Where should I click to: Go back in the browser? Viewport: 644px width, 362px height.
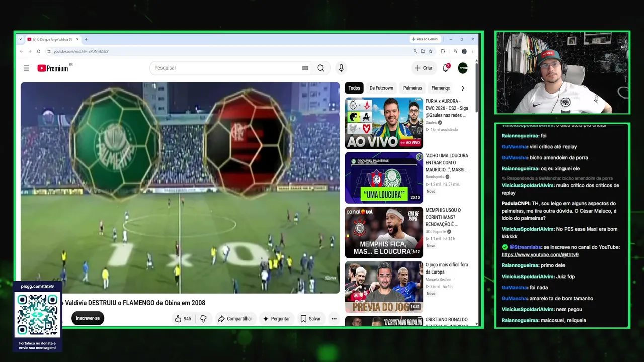[21, 51]
